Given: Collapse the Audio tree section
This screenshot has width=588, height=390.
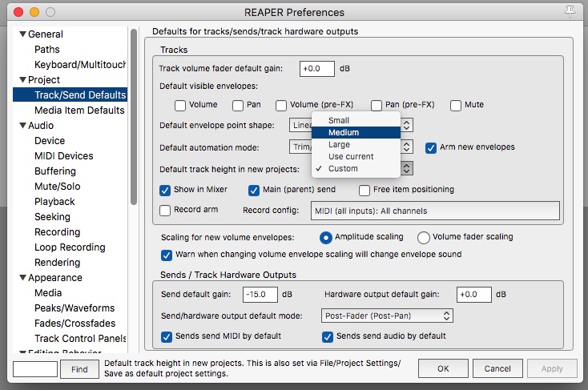Looking at the screenshot, I should click(22, 126).
